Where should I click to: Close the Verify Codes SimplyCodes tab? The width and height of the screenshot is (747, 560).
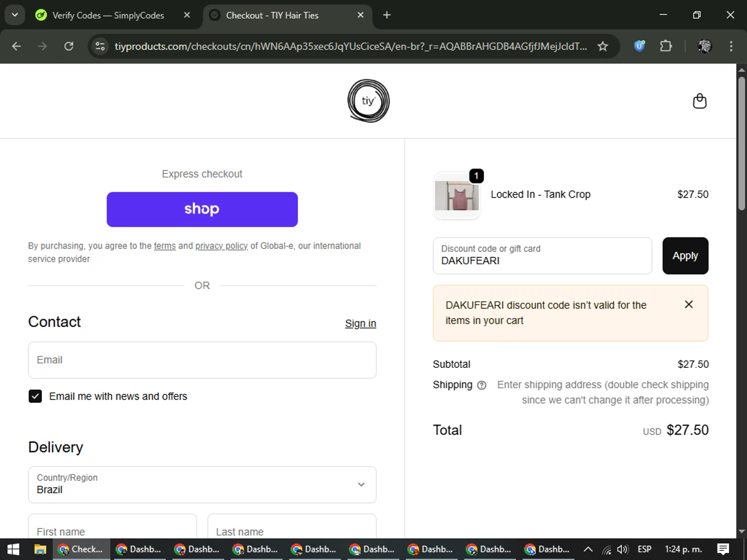click(x=187, y=15)
